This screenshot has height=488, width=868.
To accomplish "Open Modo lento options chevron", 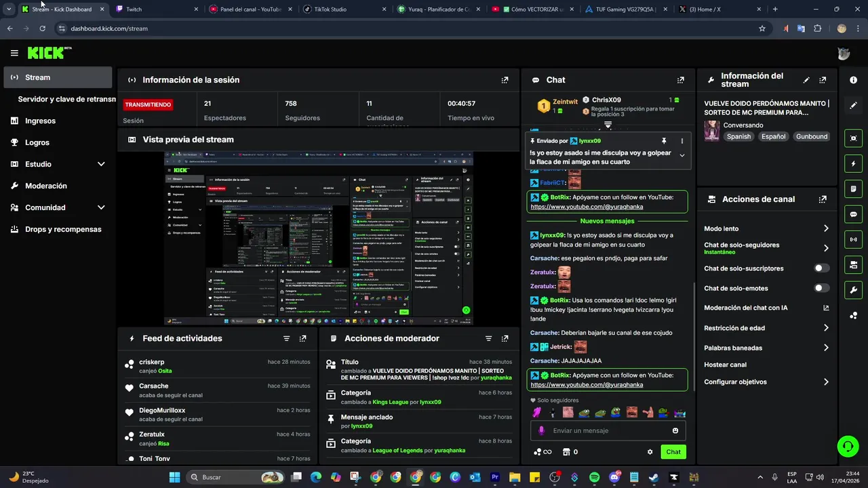I will 826,228.
